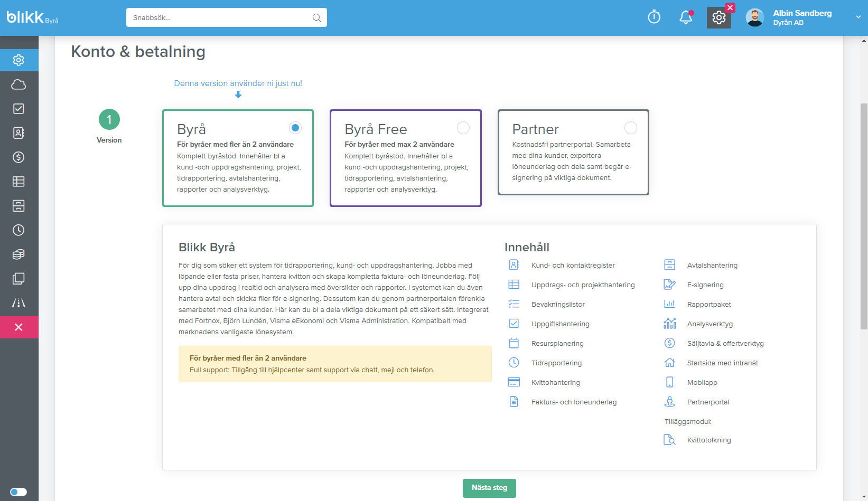Click the Faktura- och löneunderlag icon
The width and height of the screenshot is (868, 501).
514,402
